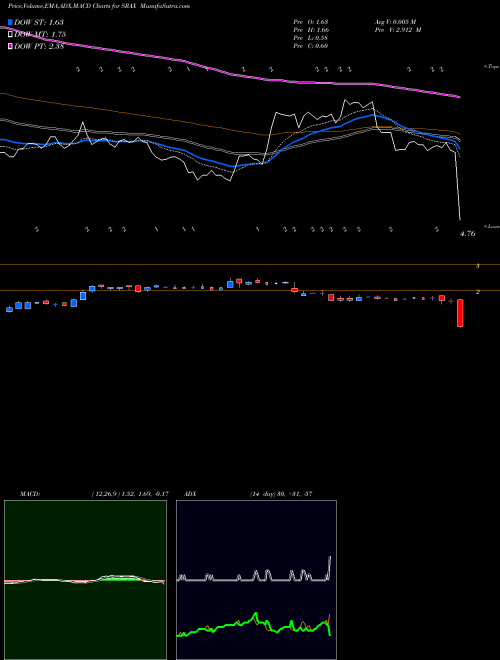
Task: Click the 'Pre H: 1.66' value
Action: click(311, 30)
